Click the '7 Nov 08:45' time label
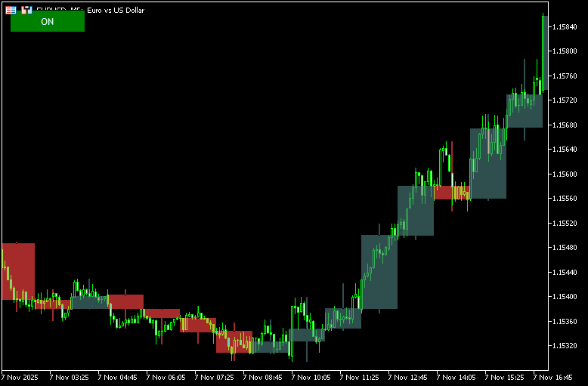The height and width of the screenshot is (386, 588). click(264, 376)
